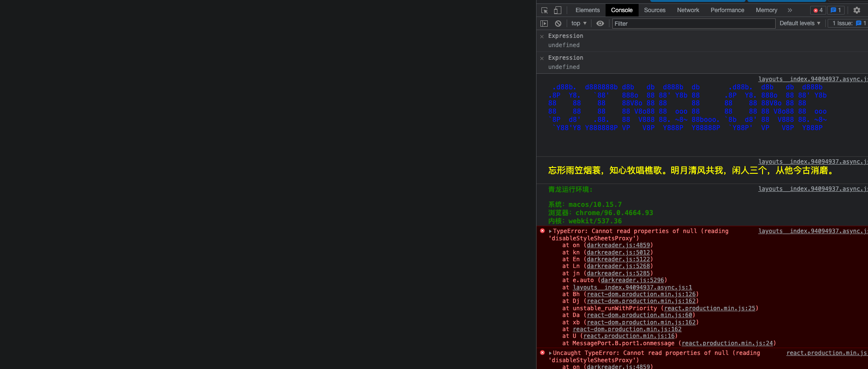
Task: Click the 1 Issue link
Action: (x=849, y=23)
